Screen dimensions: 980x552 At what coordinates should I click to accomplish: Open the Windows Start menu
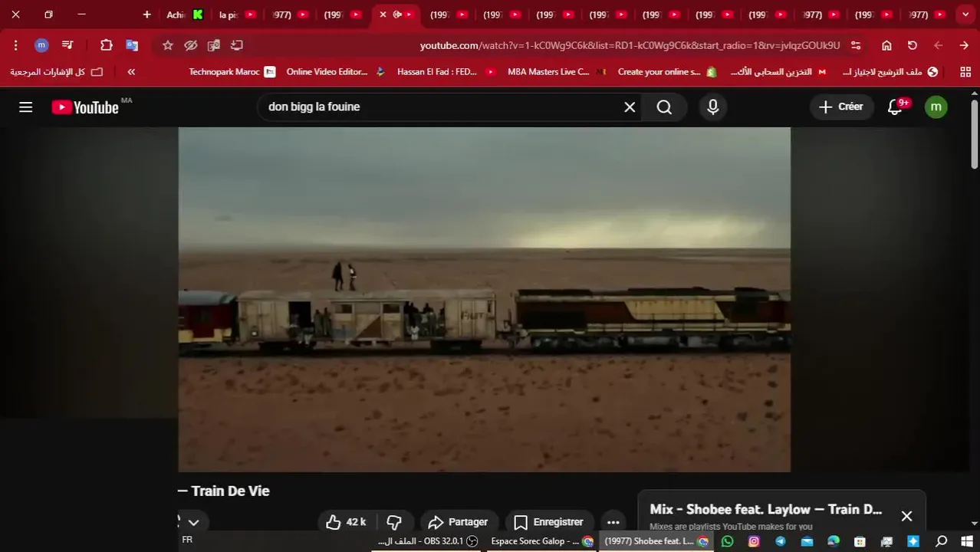click(965, 541)
